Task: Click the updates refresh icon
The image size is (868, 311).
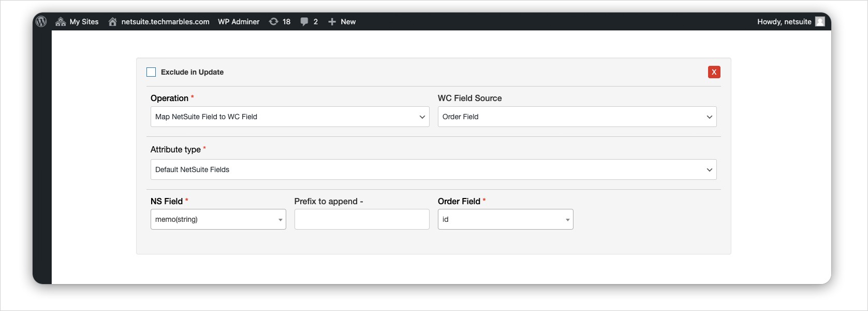Action: [x=273, y=21]
